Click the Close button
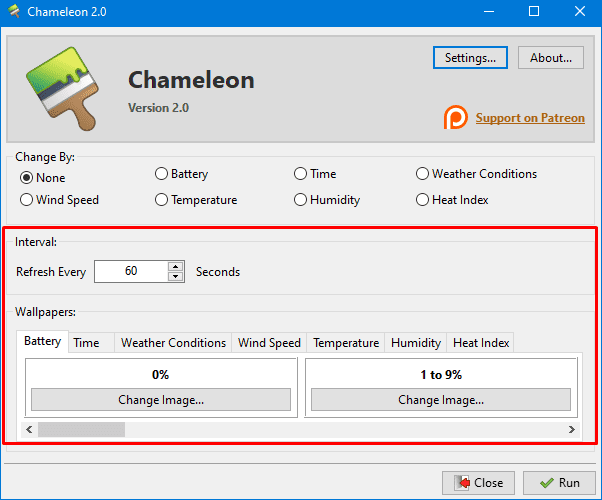The image size is (602, 500). 478,483
